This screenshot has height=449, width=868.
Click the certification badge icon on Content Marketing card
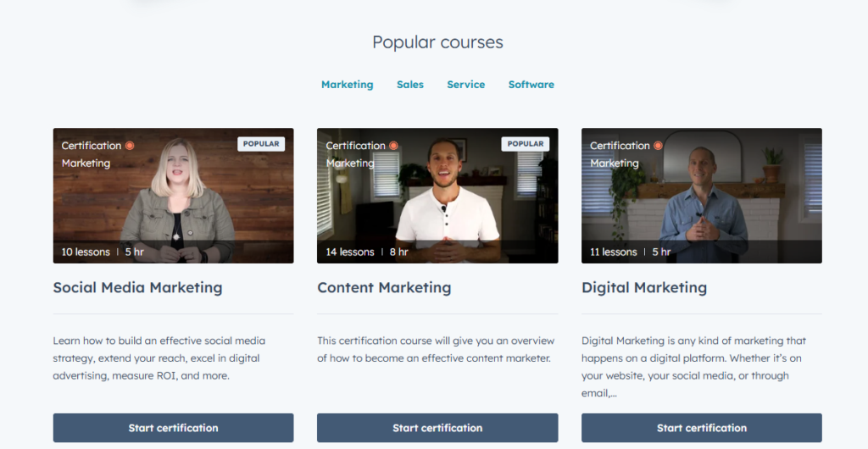tap(393, 146)
